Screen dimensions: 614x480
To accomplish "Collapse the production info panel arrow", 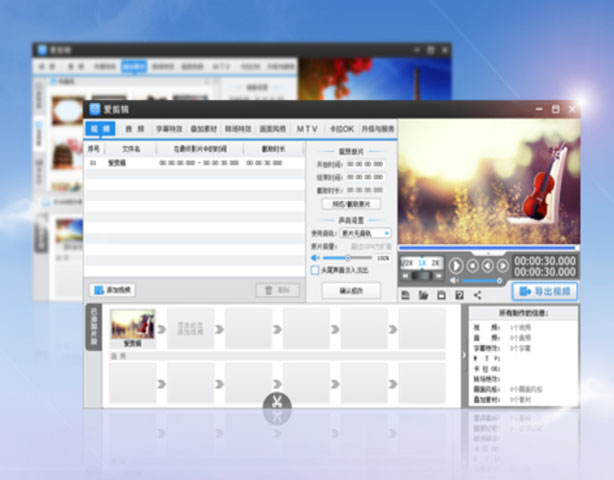I will (464, 355).
